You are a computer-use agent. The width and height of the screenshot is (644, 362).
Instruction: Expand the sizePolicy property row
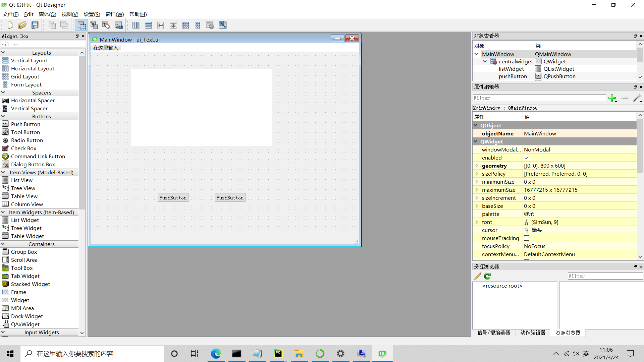click(x=477, y=174)
